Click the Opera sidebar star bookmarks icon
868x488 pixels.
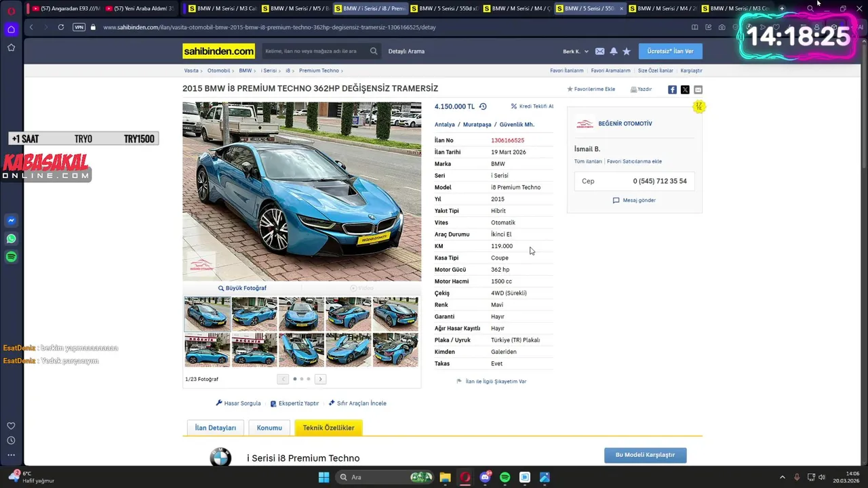[11, 47]
